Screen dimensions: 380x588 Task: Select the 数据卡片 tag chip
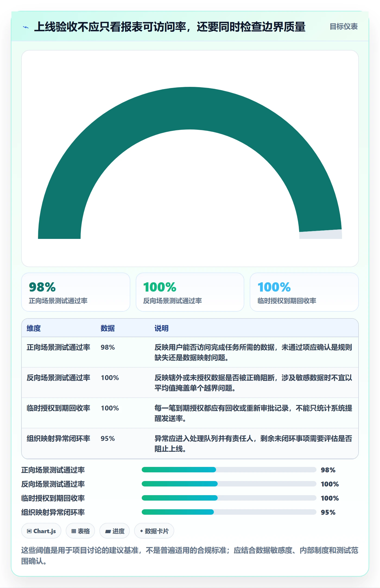point(154,531)
